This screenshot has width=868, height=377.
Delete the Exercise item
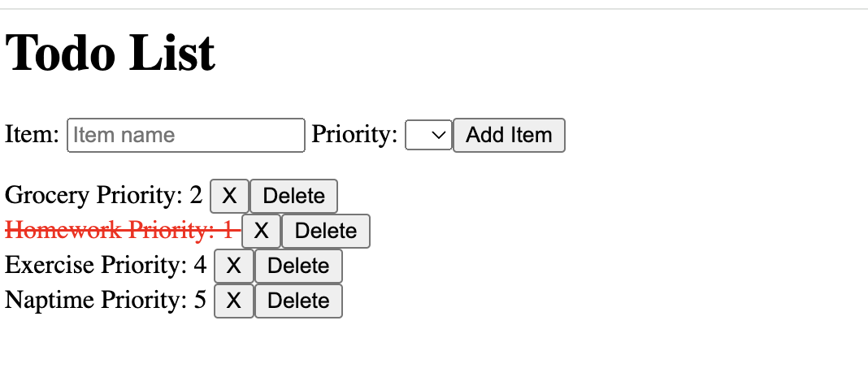(298, 266)
